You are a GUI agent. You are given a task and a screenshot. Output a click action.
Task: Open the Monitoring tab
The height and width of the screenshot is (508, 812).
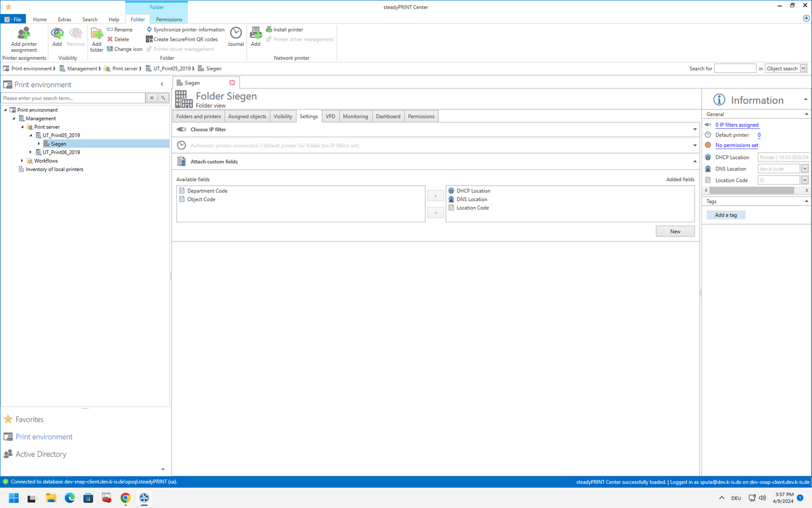coord(355,116)
